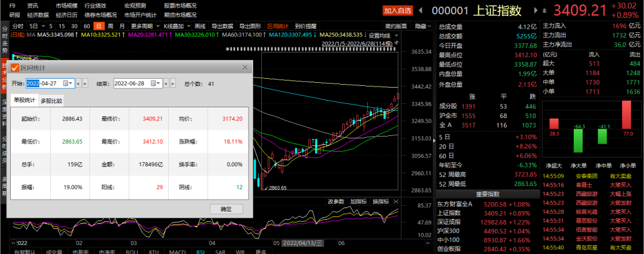Expand the 更多周期 dropdown
Screen dimensions: 644x254
(x=144, y=26)
